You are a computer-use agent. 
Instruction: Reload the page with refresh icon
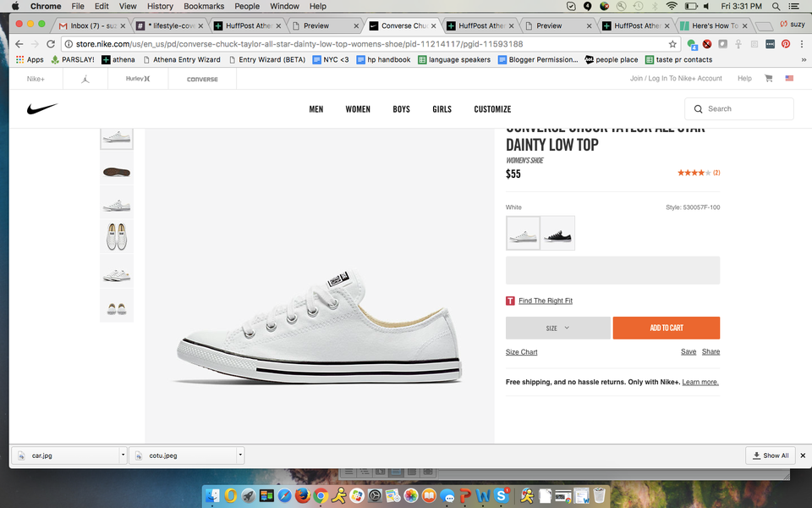50,44
